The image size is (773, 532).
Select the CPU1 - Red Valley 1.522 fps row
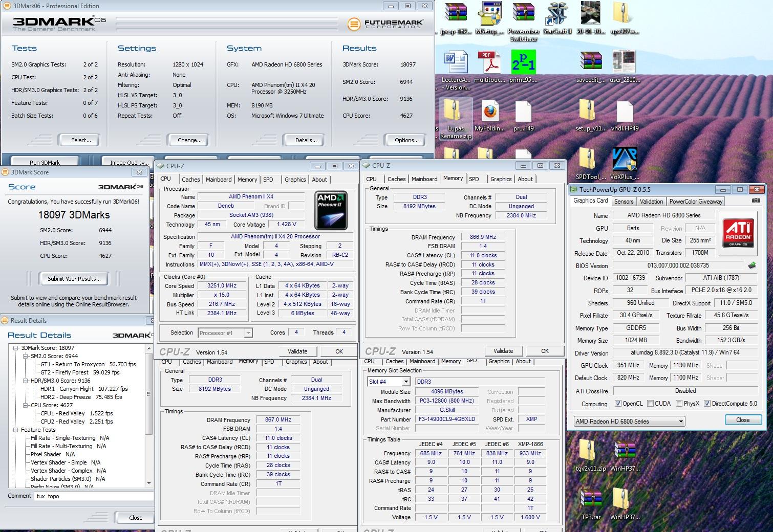77,413
